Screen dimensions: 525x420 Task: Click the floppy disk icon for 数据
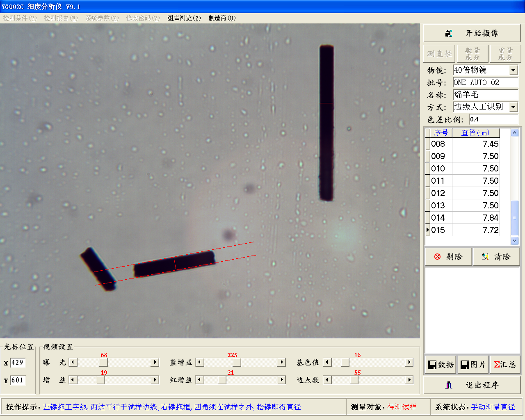click(432, 365)
